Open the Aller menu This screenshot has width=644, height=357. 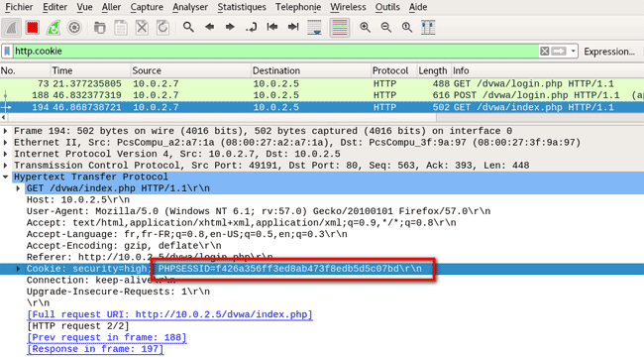point(111,7)
